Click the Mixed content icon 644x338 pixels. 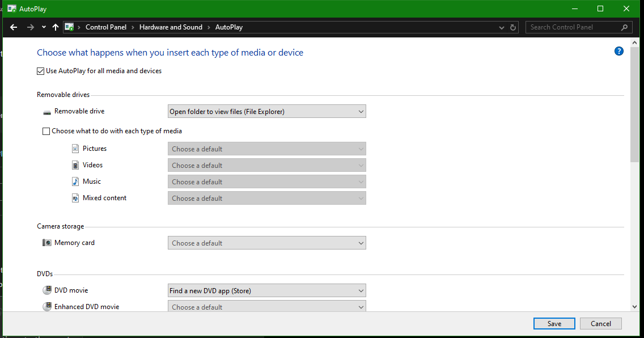[75, 198]
